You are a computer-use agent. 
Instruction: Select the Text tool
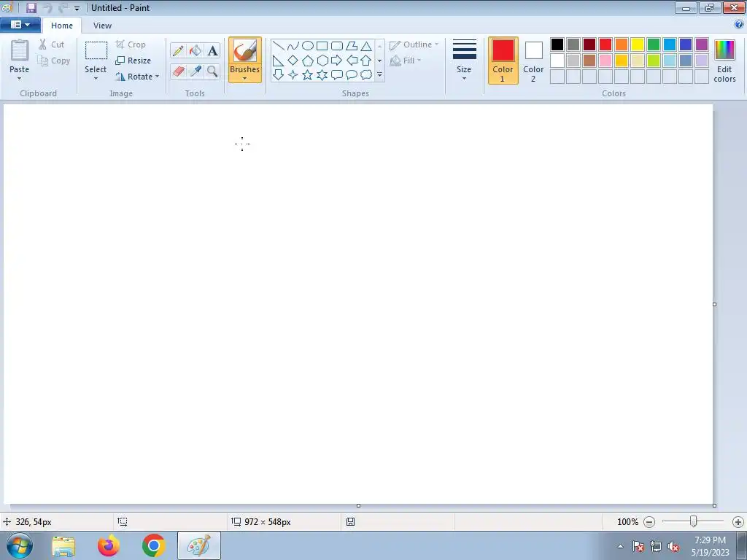pyautogui.click(x=212, y=50)
